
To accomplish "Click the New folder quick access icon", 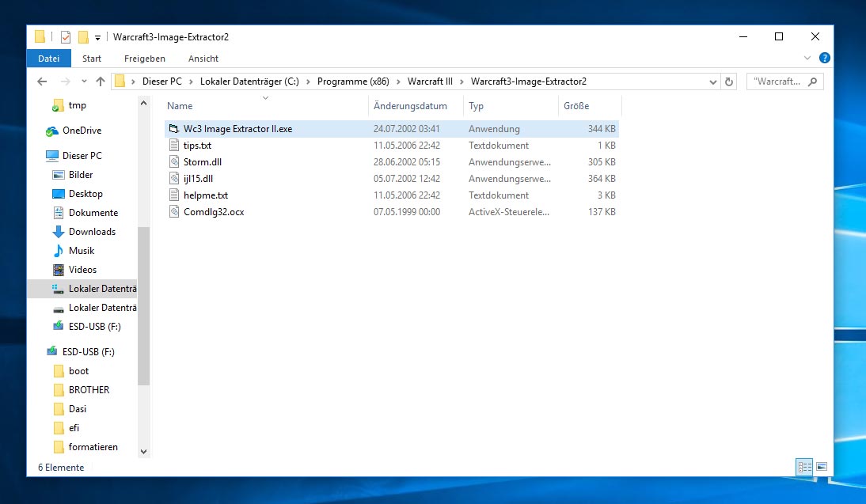I will pyautogui.click(x=83, y=37).
